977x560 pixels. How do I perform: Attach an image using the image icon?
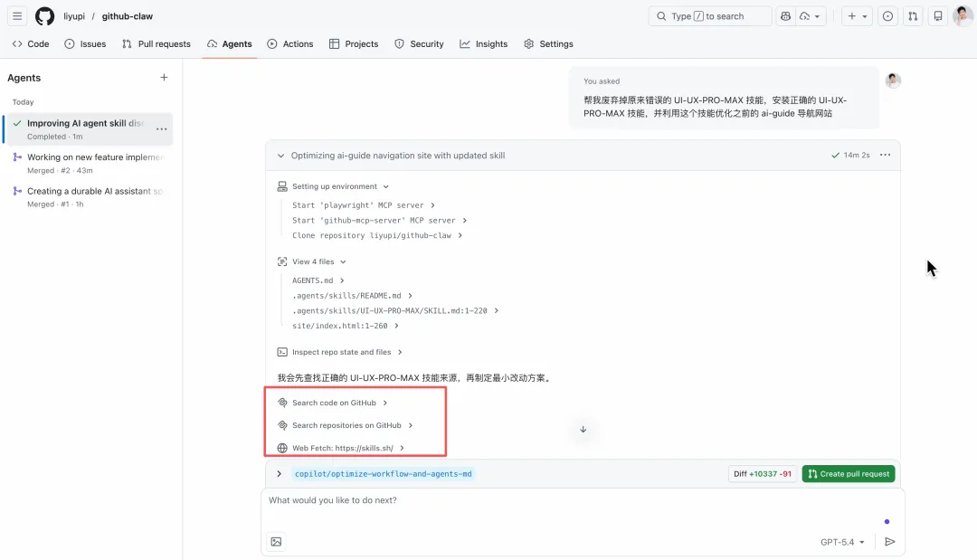276,542
